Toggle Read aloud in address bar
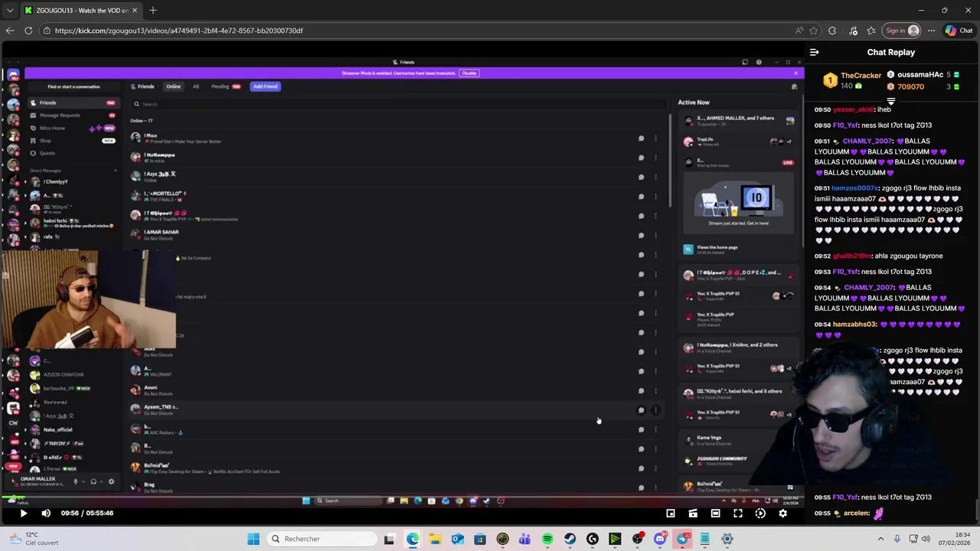The width and height of the screenshot is (980, 551). (799, 31)
